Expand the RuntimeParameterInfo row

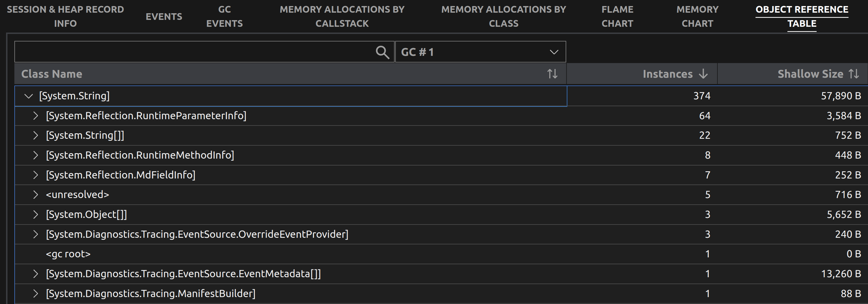(x=35, y=116)
